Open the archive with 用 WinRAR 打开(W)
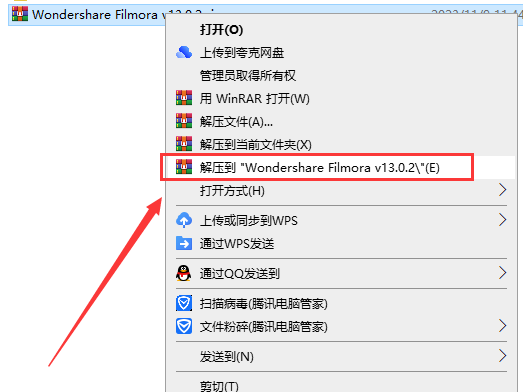 tap(254, 98)
